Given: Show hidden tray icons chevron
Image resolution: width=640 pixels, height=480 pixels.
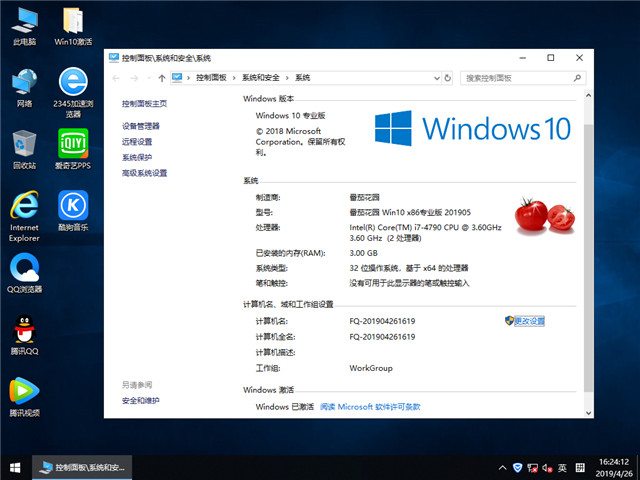Looking at the screenshot, I should point(502,468).
